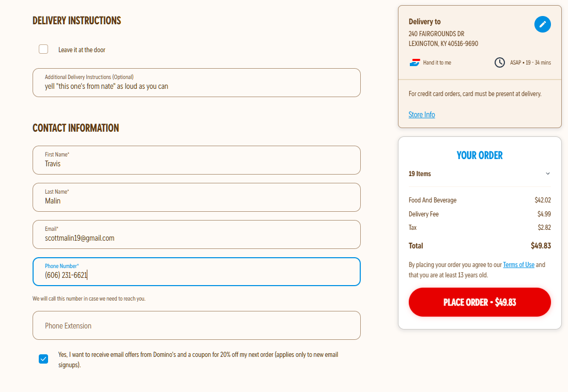Open the Store Info link
This screenshot has width=568, height=392.
pos(422,115)
